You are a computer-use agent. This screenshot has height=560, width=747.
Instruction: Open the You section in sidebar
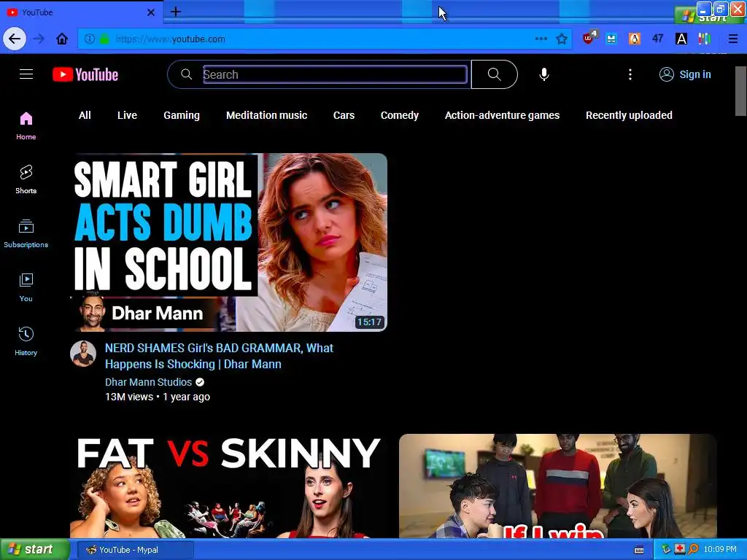click(x=26, y=287)
